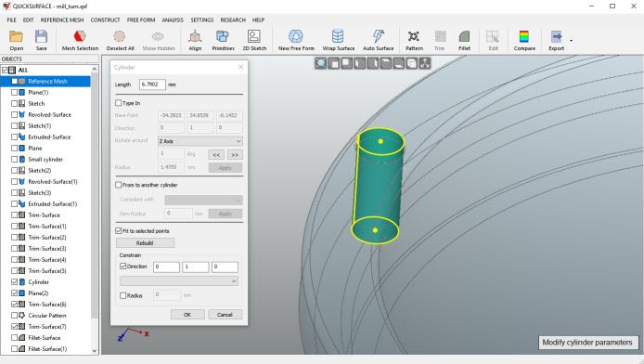Open the Compare deviation tool

524,40
